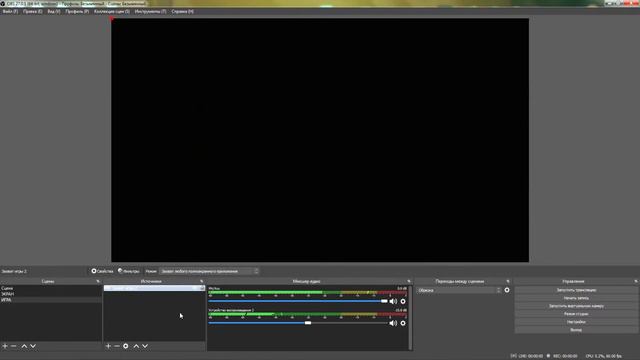The height and width of the screenshot is (360, 640).
Task: Move the selected source down
Action: click(145, 346)
